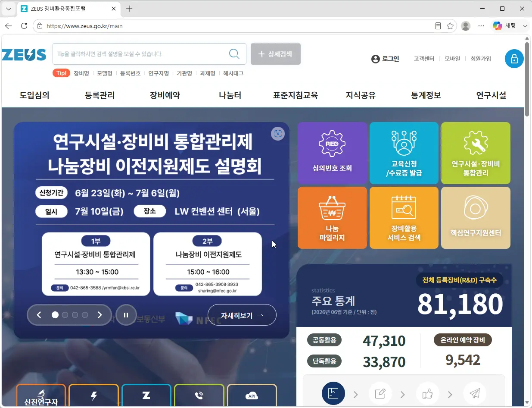The height and width of the screenshot is (408, 532).
Task: Select the 모델명 search filter
Action: 105,73
